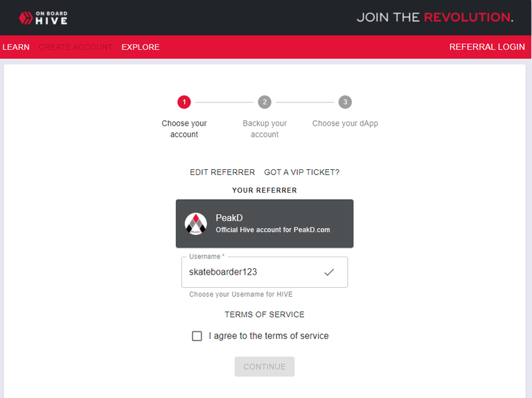Click 'Official Hive account for PeakD.com' text
Viewport: 532px width, 398px height.
tap(273, 230)
